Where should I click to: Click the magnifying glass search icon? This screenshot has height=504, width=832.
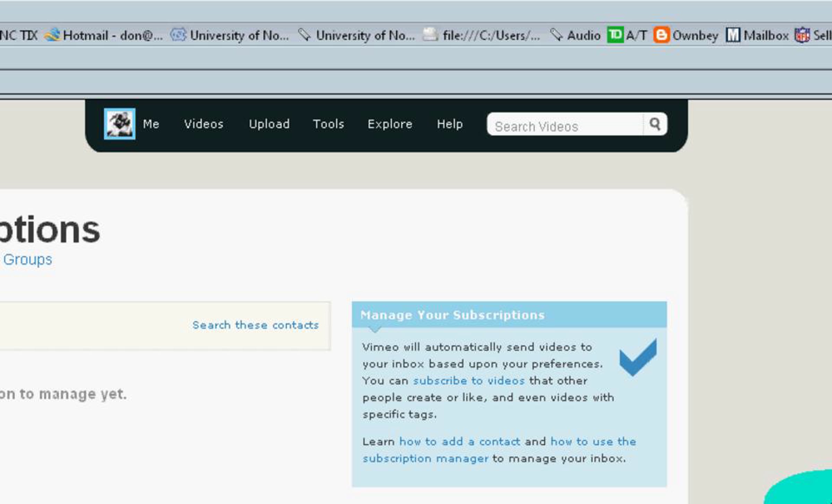pyautogui.click(x=655, y=124)
